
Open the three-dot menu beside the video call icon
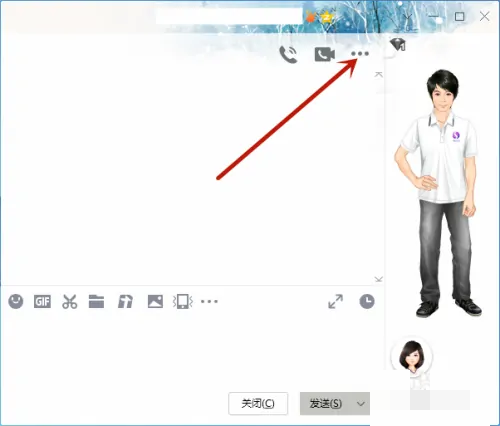360,54
